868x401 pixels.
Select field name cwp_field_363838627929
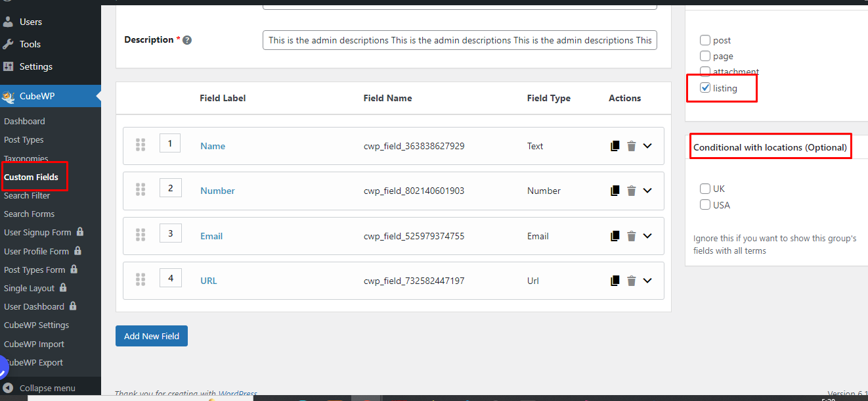tap(414, 146)
